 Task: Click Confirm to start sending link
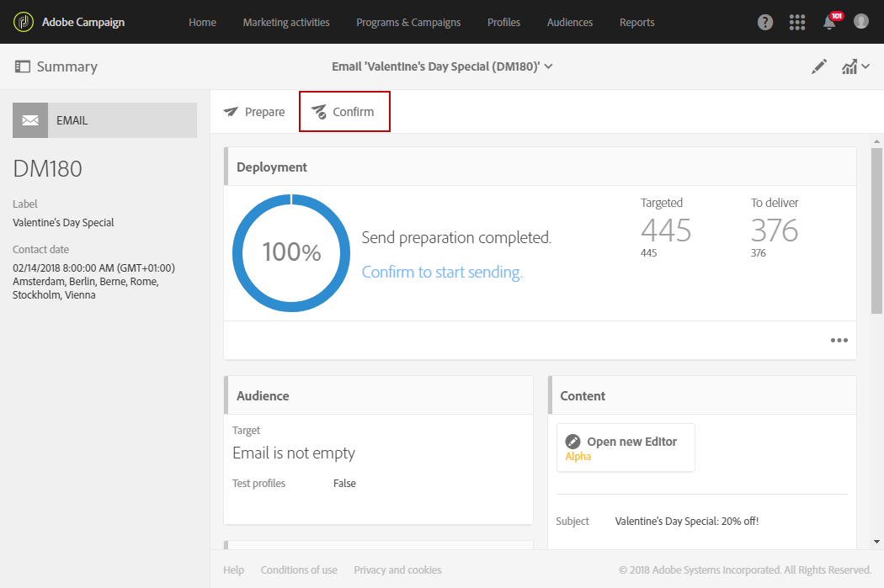442,272
